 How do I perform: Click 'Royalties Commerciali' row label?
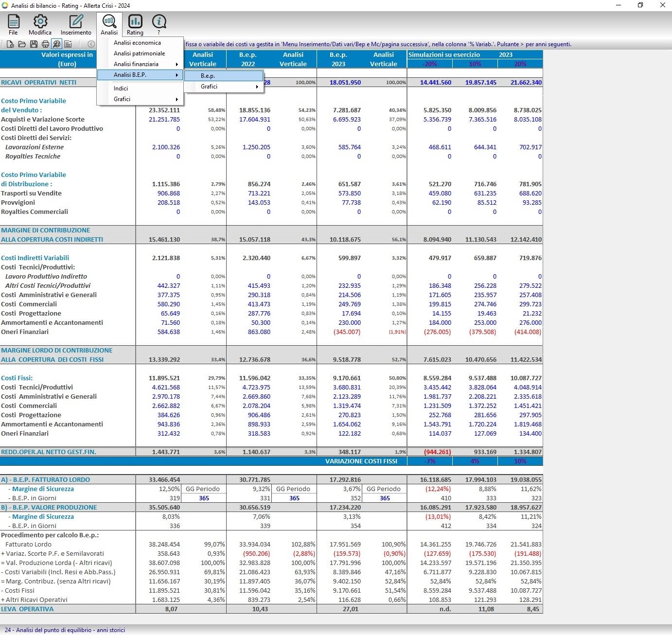click(35, 212)
